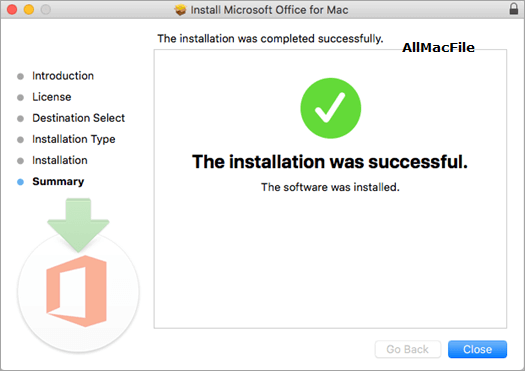Viewport: 525px width, 371px height.
Task: Click the gray bullet beside Installation
Action: pyautogui.click(x=20, y=161)
